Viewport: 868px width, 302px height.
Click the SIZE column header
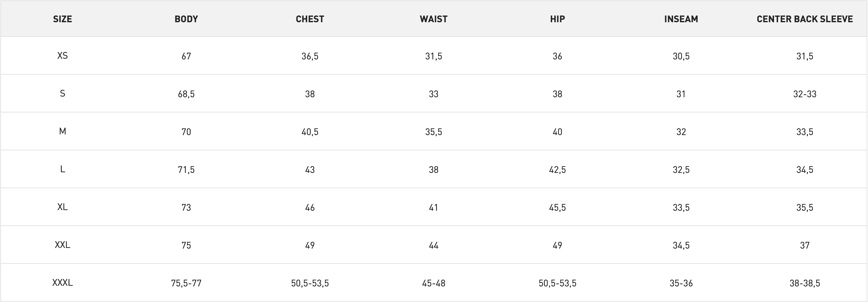[62, 19]
